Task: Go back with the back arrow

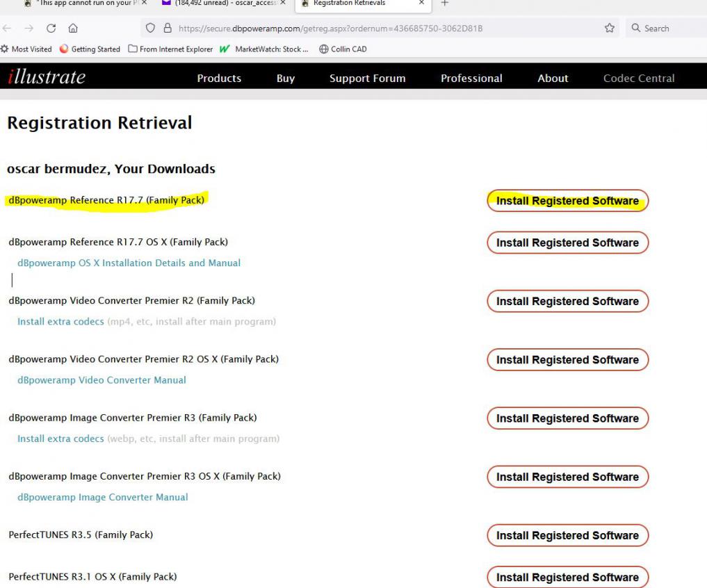Action: 7,28
